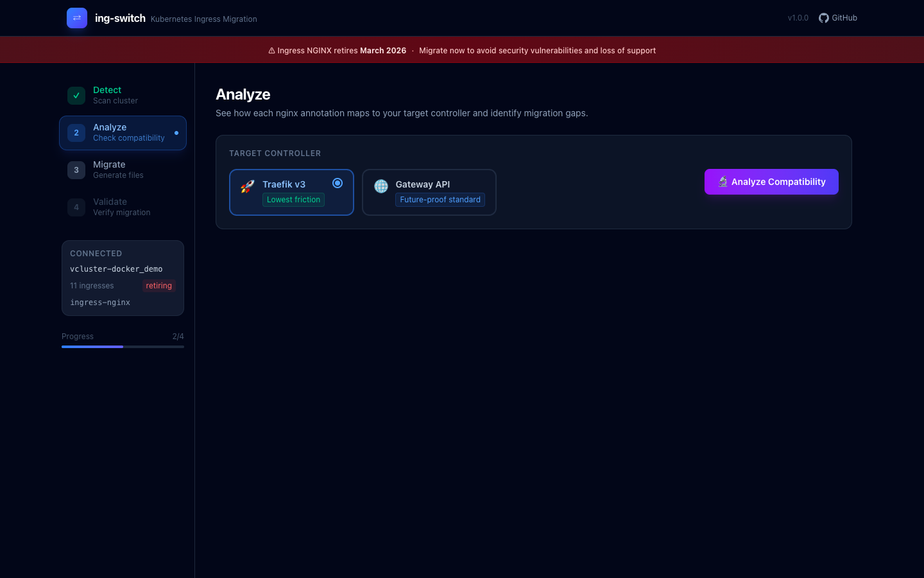Screen dimensions: 924x578
Task: Open the Analyze step in sidebar
Action: click(123, 133)
